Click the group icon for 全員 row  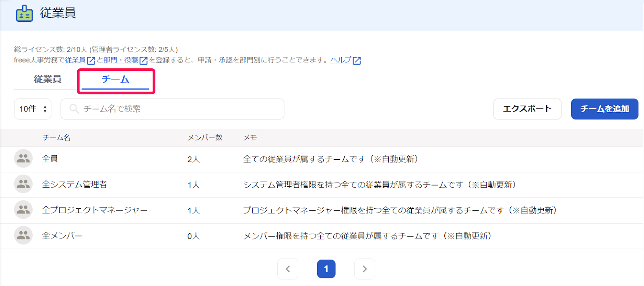pyautogui.click(x=23, y=158)
